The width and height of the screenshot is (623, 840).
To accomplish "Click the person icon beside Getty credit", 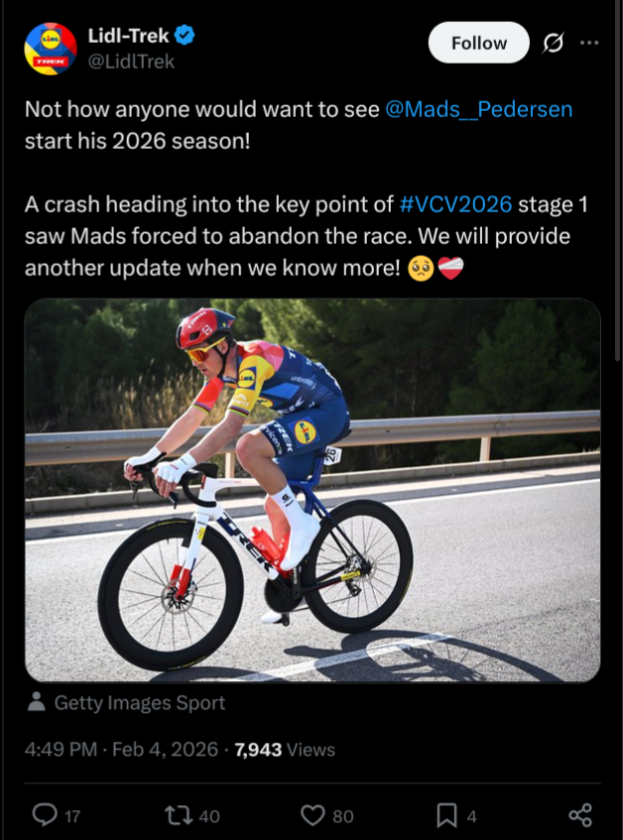I will click(37, 703).
